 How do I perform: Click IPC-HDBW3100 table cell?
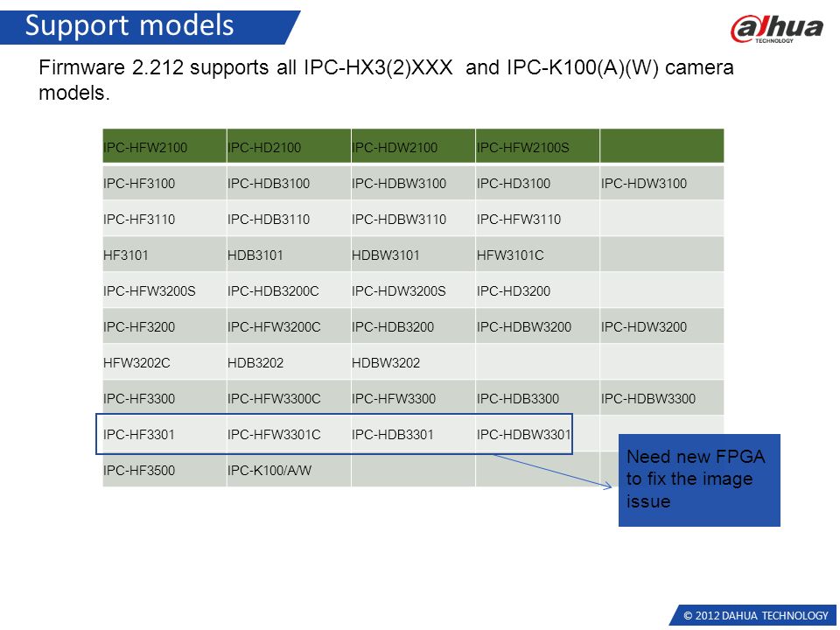(413, 183)
